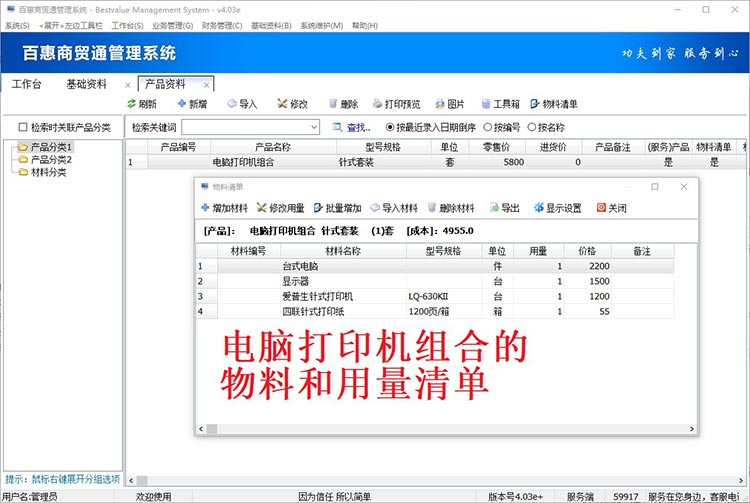Open the 财务管理(C) menu
750x503 pixels.
click(x=222, y=25)
